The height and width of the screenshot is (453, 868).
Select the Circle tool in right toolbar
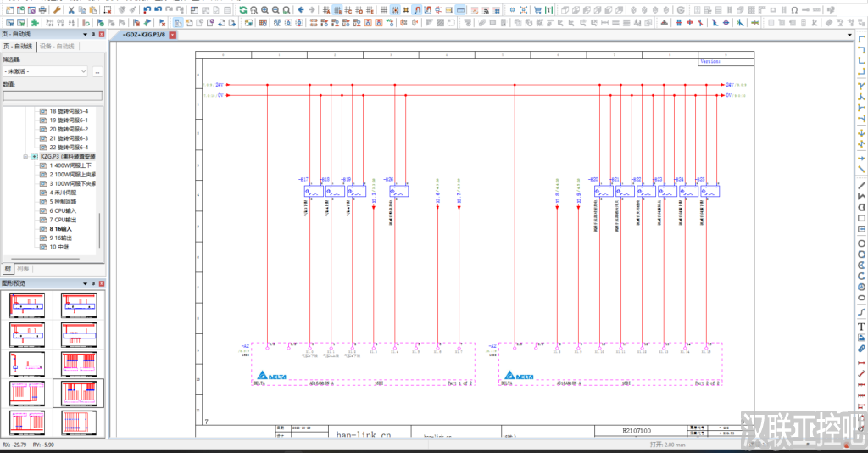[x=861, y=243]
